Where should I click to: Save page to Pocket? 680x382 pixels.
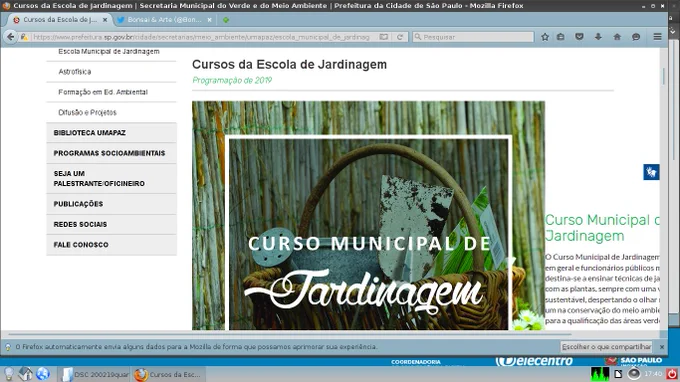click(x=579, y=37)
